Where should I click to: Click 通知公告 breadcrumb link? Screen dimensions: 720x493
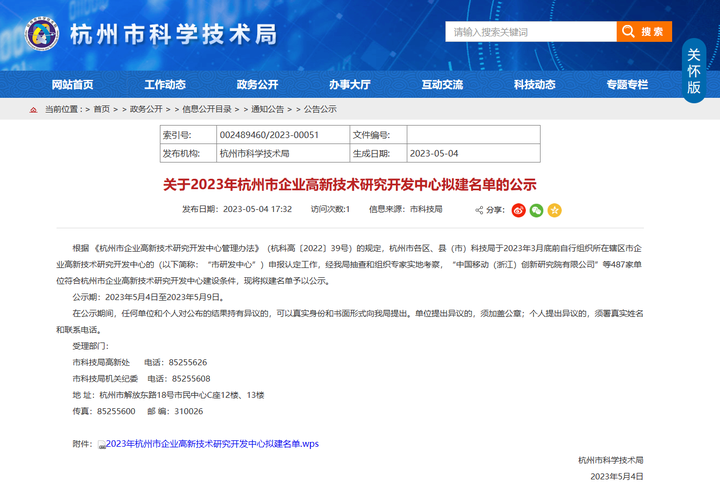coord(267,109)
